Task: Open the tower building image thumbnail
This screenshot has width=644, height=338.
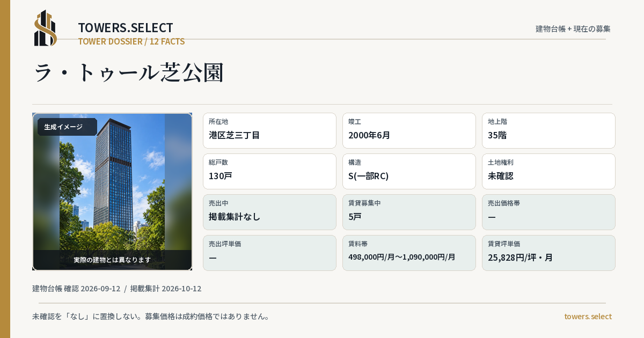Action: pos(112,192)
